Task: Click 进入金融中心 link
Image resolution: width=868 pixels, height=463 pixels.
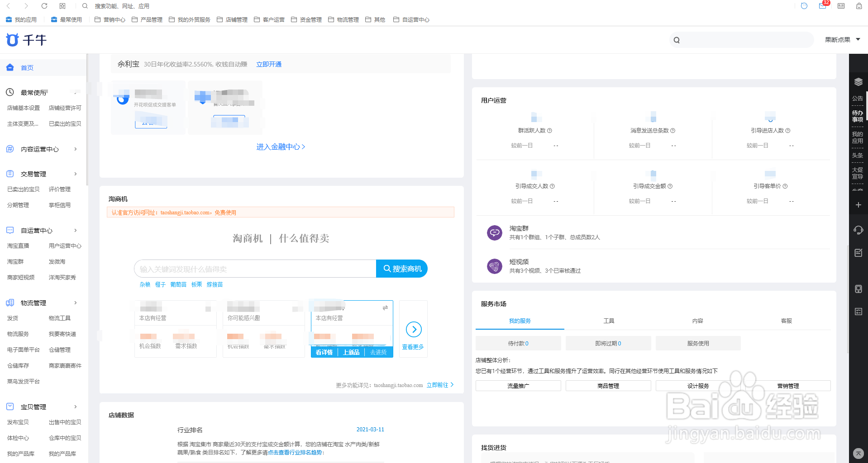Action: coord(281,146)
